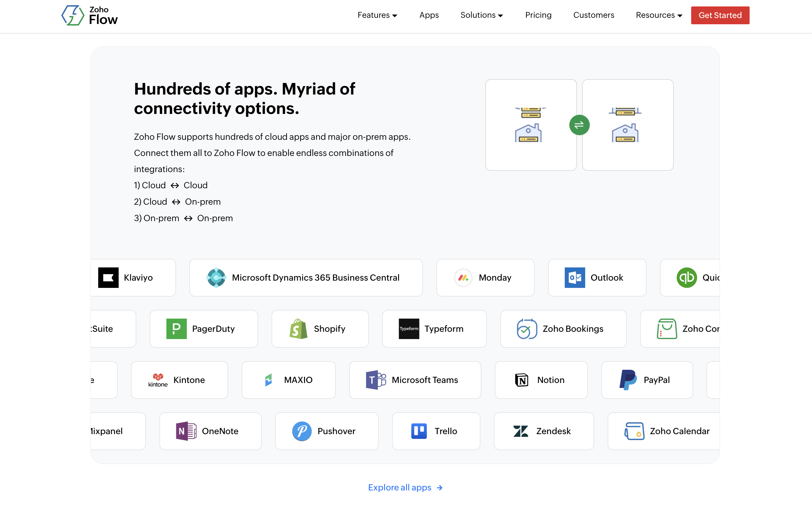This screenshot has width=812, height=509.
Task: Click the Pushover label text
Action: click(x=336, y=431)
